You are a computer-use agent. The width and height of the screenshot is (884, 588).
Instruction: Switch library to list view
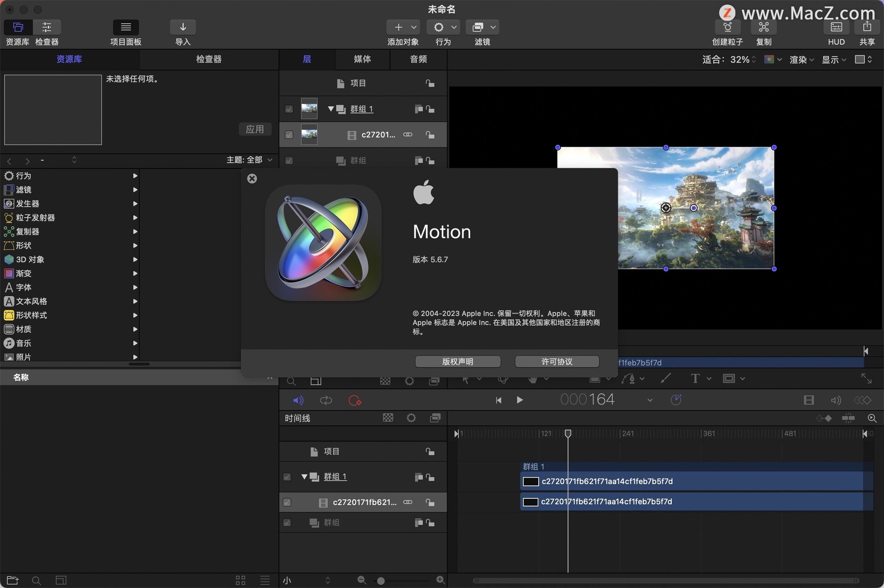coord(265,580)
